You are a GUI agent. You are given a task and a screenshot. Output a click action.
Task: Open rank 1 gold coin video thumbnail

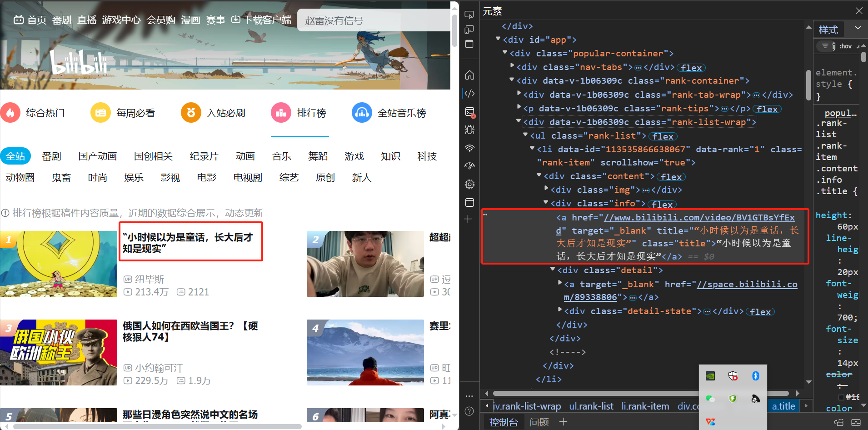pos(59,264)
